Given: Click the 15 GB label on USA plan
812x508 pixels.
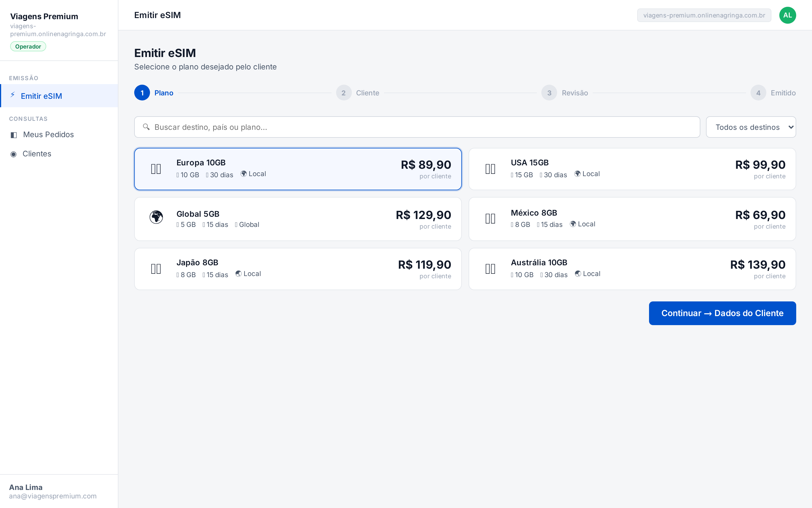Looking at the screenshot, I should [x=522, y=175].
